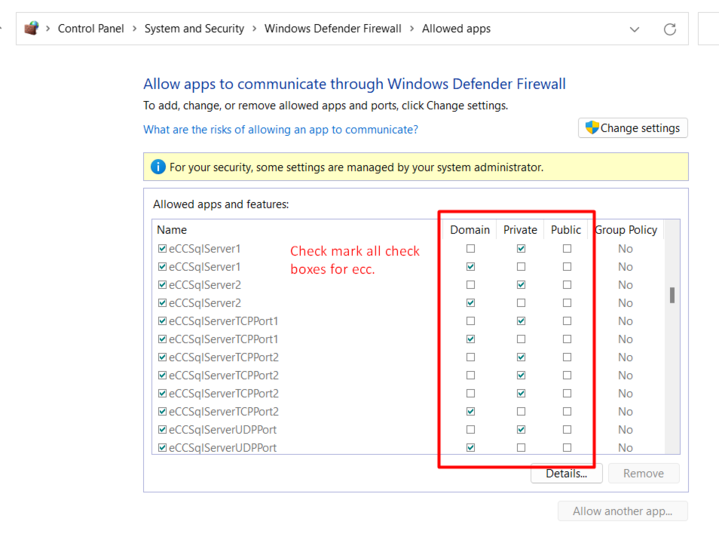The image size is (719, 546).
Task: Open risks of allowing an app link
Action: pyautogui.click(x=281, y=130)
